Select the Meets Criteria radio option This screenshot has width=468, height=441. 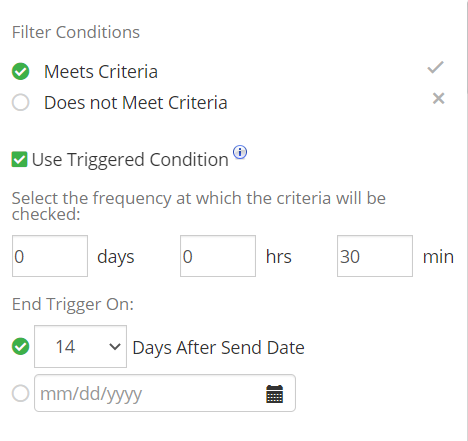point(21,71)
